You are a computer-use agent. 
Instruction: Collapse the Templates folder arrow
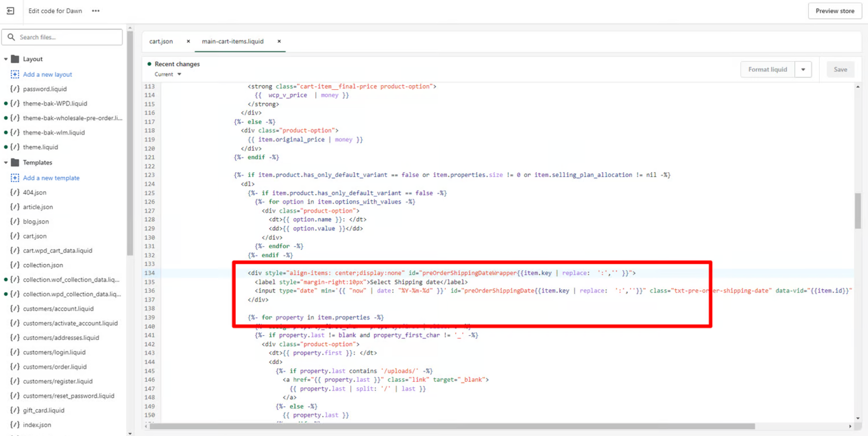pyautogui.click(x=6, y=163)
